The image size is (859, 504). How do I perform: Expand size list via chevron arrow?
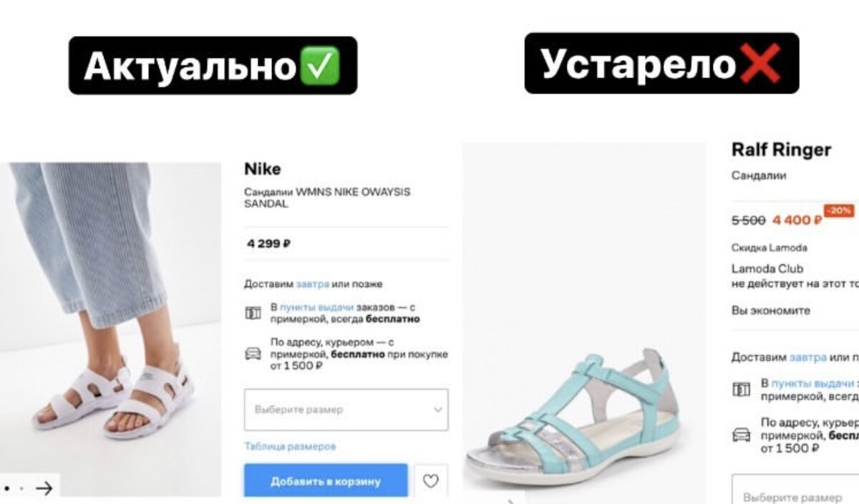tap(438, 409)
